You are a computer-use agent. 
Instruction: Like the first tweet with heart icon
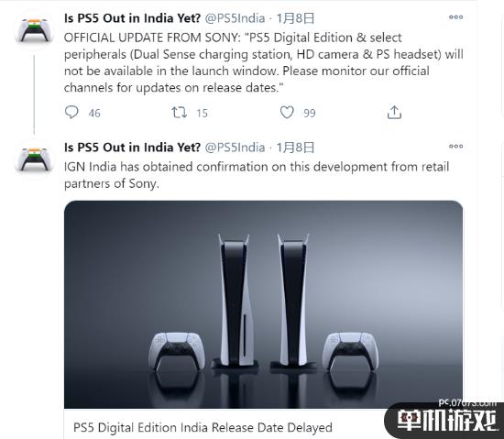coord(287,113)
